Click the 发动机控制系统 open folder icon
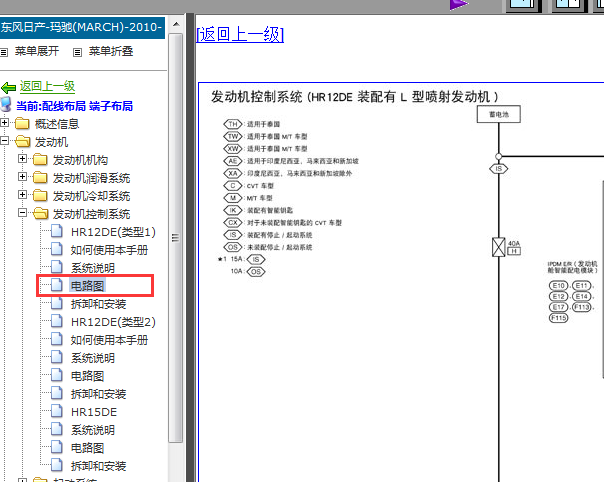This screenshot has height=482, width=604. (x=40, y=213)
